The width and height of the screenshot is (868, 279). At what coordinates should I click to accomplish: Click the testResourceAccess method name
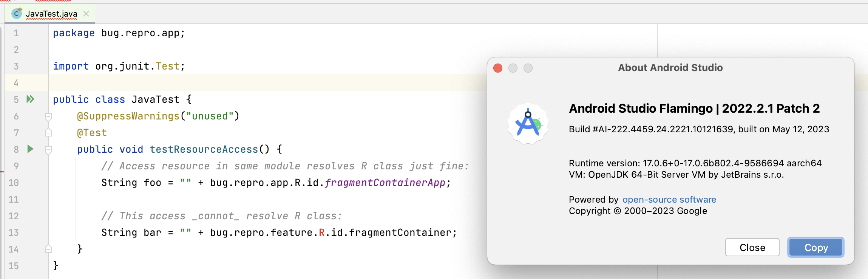204,149
